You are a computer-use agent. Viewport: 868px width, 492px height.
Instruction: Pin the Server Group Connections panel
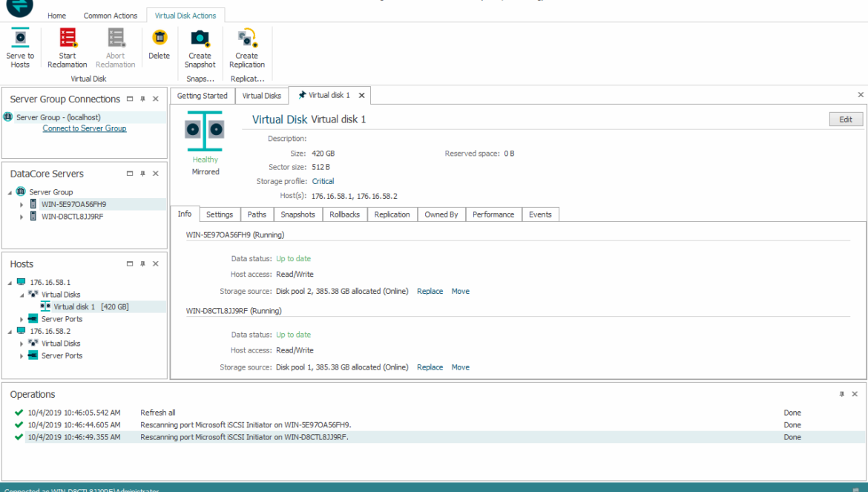click(143, 99)
